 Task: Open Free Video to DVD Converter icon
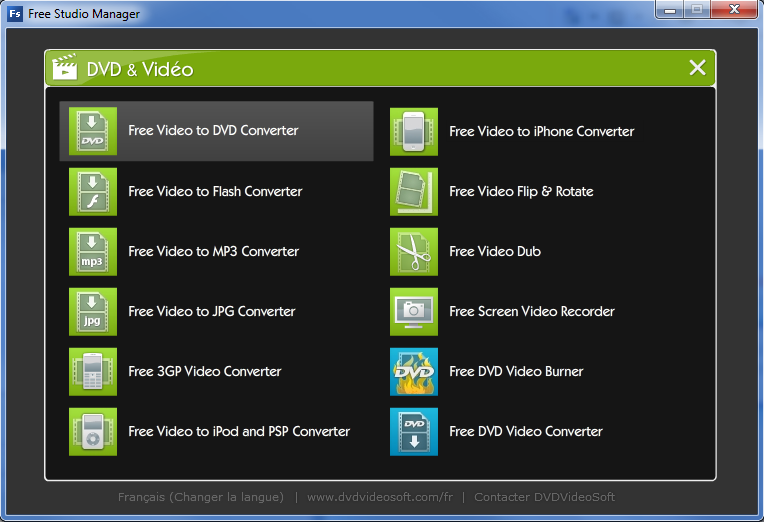click(93, 131)
